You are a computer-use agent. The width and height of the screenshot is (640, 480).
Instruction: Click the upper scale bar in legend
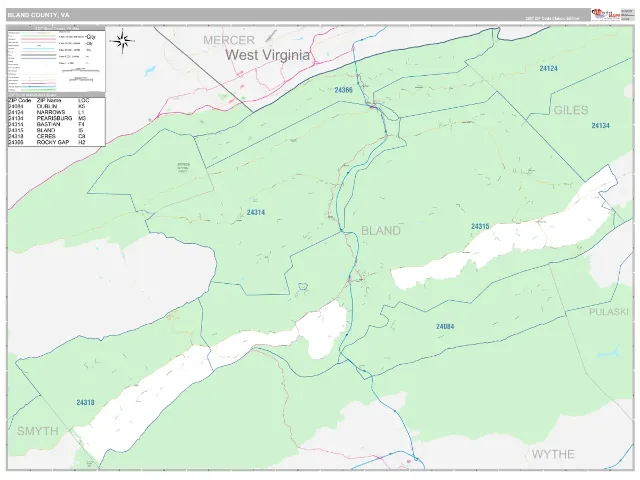pyautogui.click(x=81, y=70)
